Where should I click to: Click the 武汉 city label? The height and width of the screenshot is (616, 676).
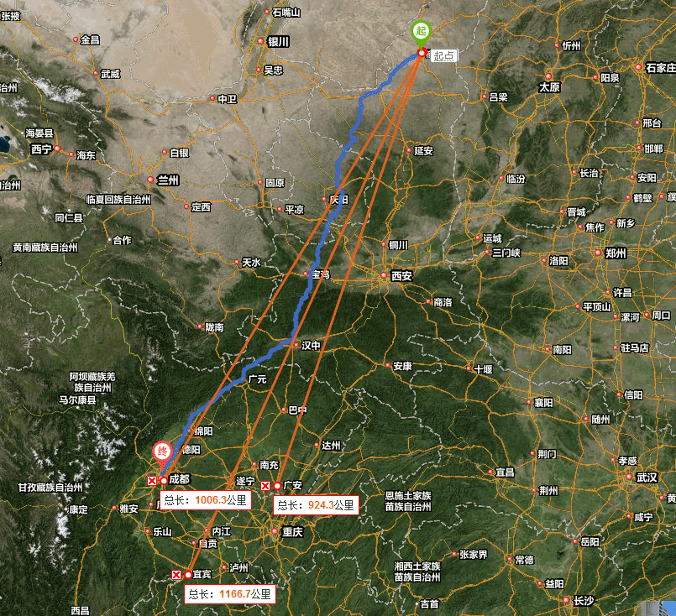point(647,478)
